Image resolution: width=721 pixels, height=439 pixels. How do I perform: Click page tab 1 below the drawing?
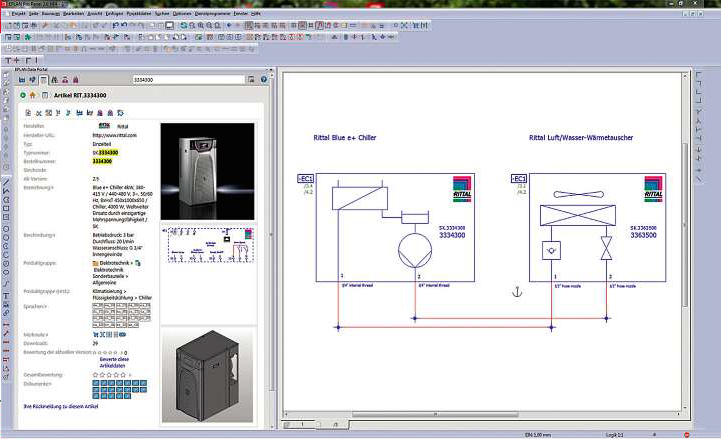302,425
